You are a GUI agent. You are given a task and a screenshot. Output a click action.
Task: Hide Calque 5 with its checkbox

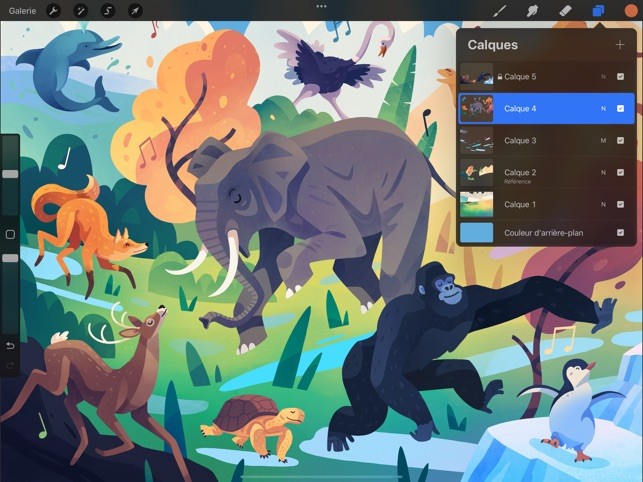(x=620, y=77)
